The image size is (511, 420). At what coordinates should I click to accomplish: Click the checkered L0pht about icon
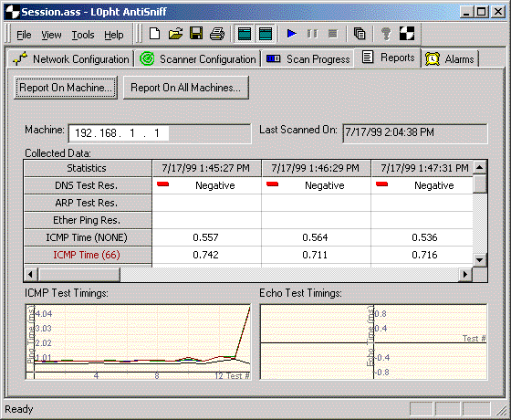click(407, 34)
